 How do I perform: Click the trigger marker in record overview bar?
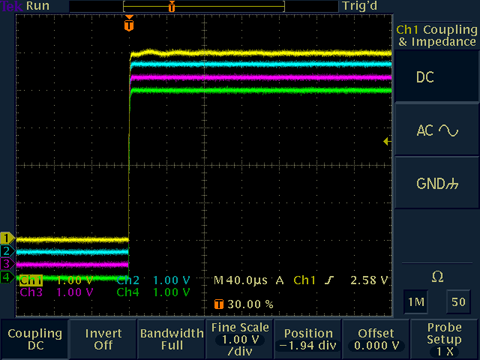[x=172, y=6]
